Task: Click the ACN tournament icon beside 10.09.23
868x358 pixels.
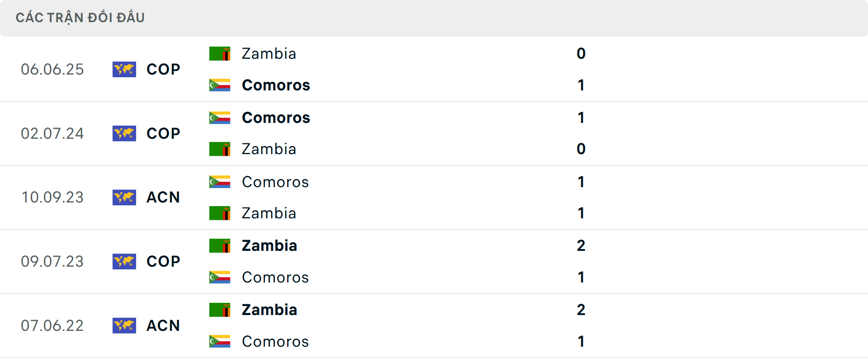Action: [x=124, y=198]
